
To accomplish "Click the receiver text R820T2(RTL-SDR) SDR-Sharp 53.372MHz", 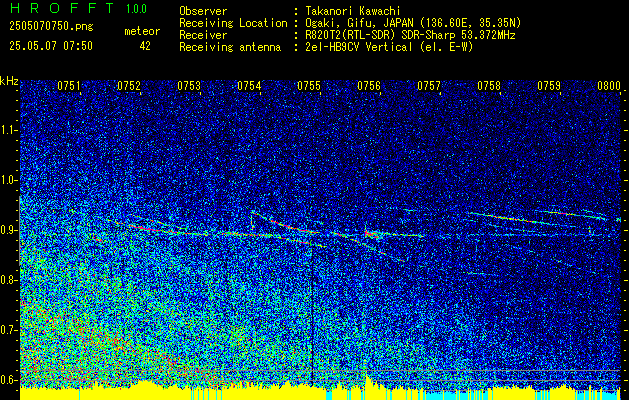I will 410,35.
